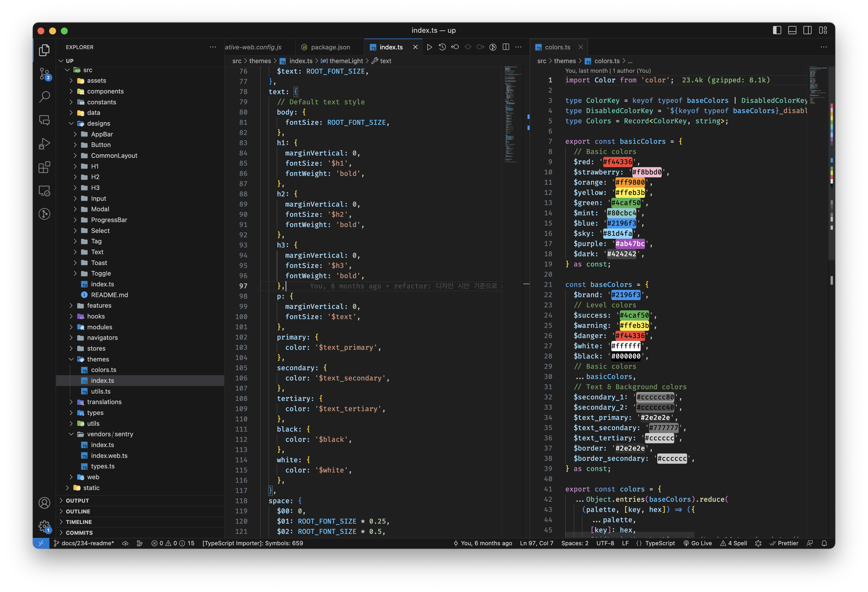Toggle the primary sidebar layout button
The height and width of the screenshot is (592, 868).
[x=777, y=30]
